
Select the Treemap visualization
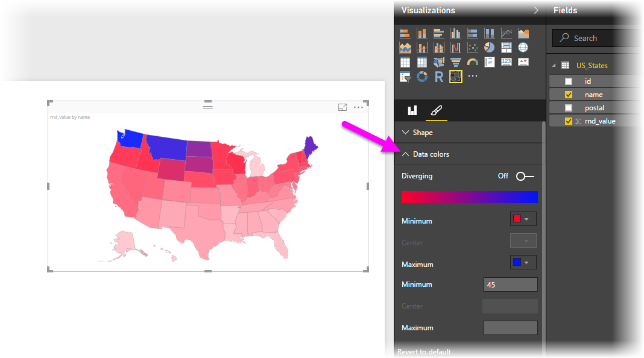[x=507, y=47]
